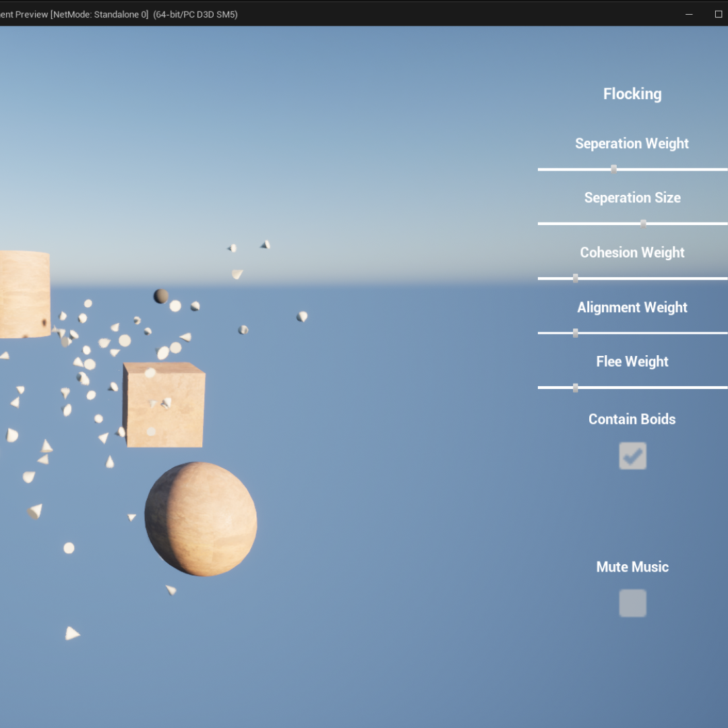The height and width of the screenshot is (728, 728).
Task: Maximize the preview window
Action: (719, 14)
